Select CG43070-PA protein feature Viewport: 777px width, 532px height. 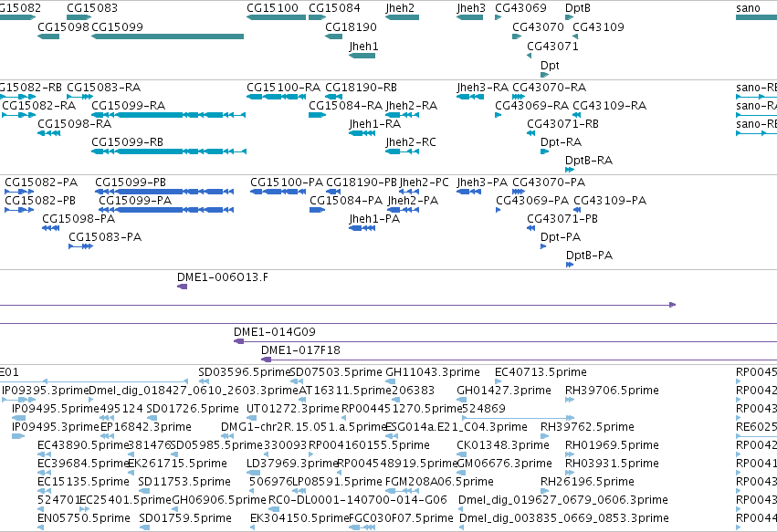tap(519, 192)
